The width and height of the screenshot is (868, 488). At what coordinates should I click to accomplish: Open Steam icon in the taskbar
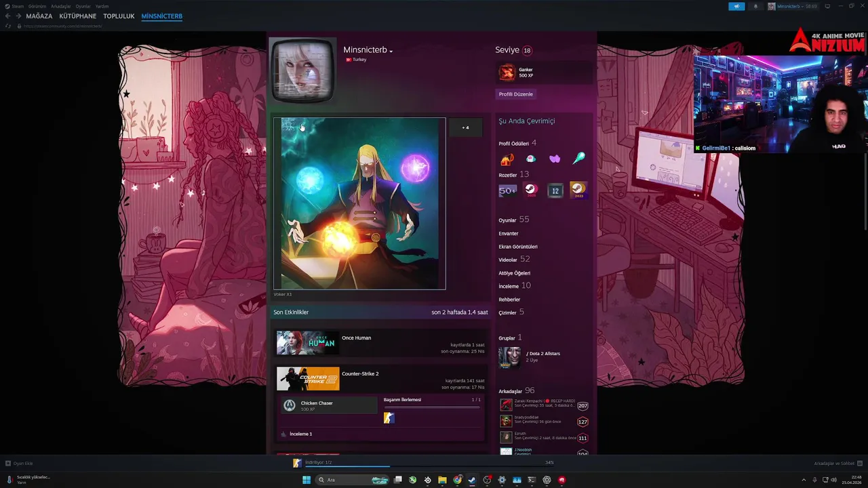[x=472, y=480]
